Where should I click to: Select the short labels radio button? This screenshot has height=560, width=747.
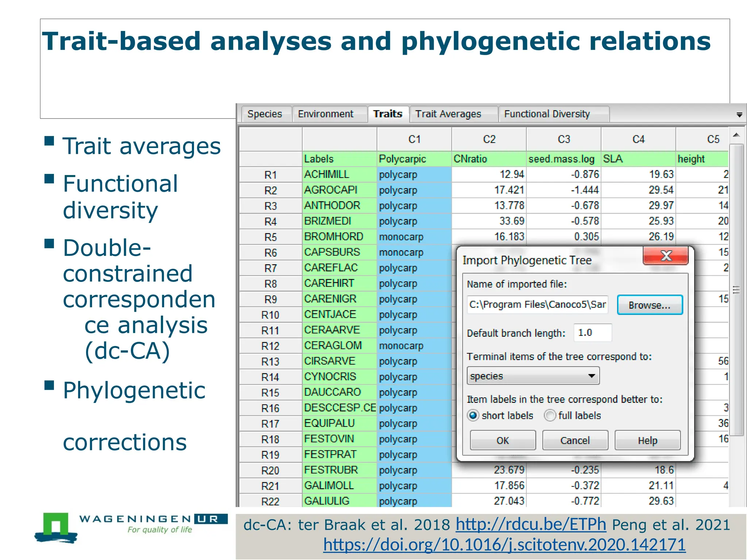pos(473,415)
